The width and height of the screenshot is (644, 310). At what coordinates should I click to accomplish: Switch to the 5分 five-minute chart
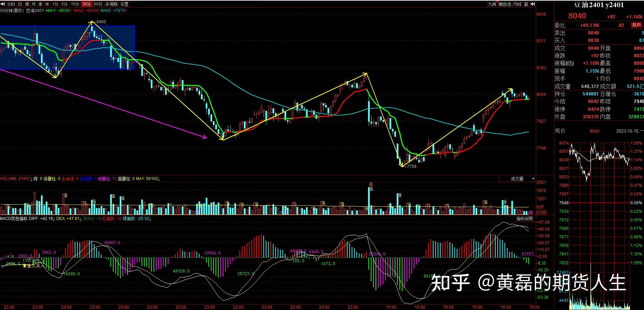click(64, 4)
